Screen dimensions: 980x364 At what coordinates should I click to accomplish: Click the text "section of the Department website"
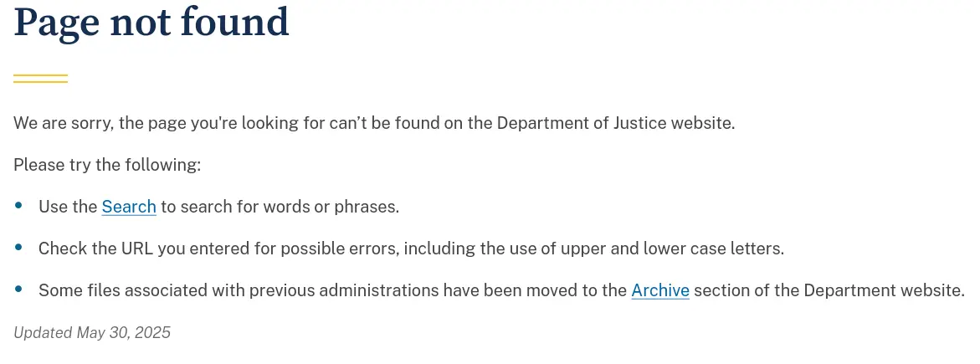828,290
